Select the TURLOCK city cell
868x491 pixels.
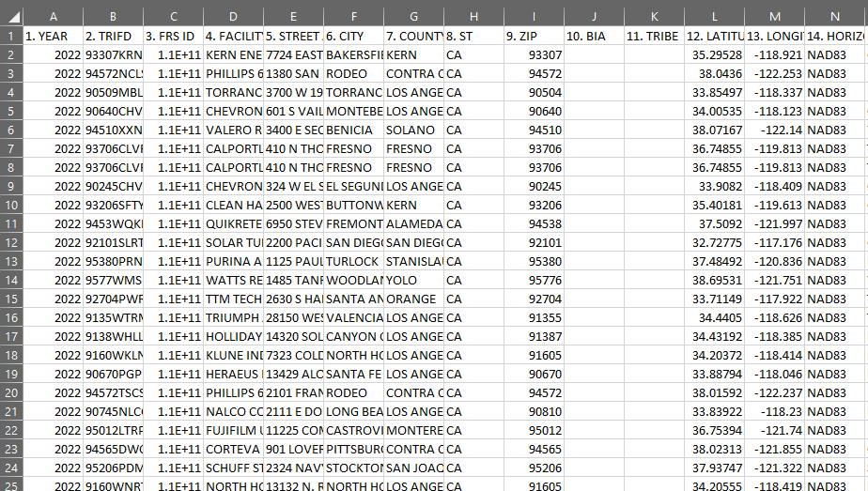[x=353, y=261]
